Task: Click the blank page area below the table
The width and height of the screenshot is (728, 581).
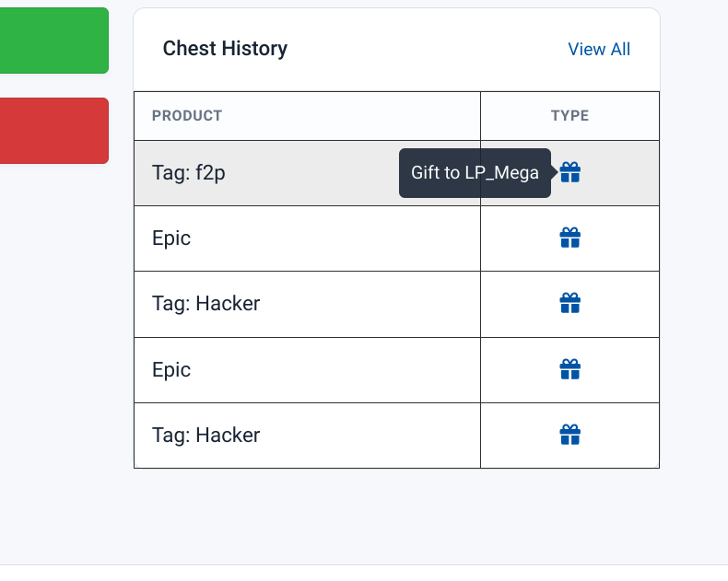Action: [396, 515]
